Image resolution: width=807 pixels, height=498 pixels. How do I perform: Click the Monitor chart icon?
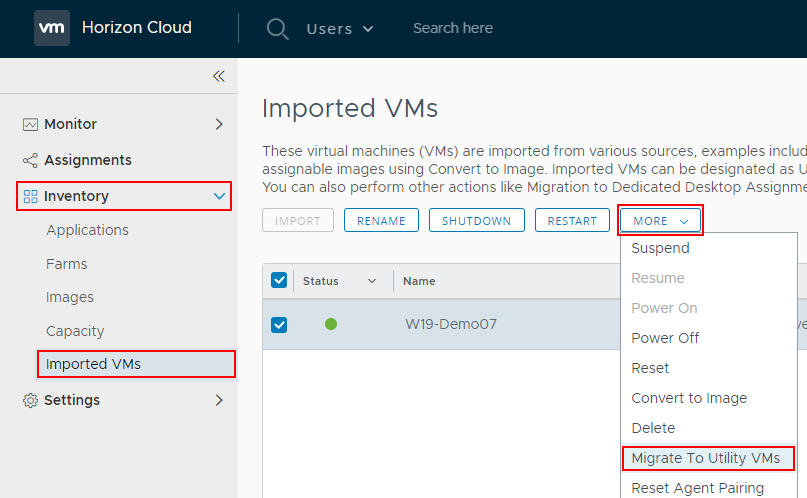click(x=30, y=124)
